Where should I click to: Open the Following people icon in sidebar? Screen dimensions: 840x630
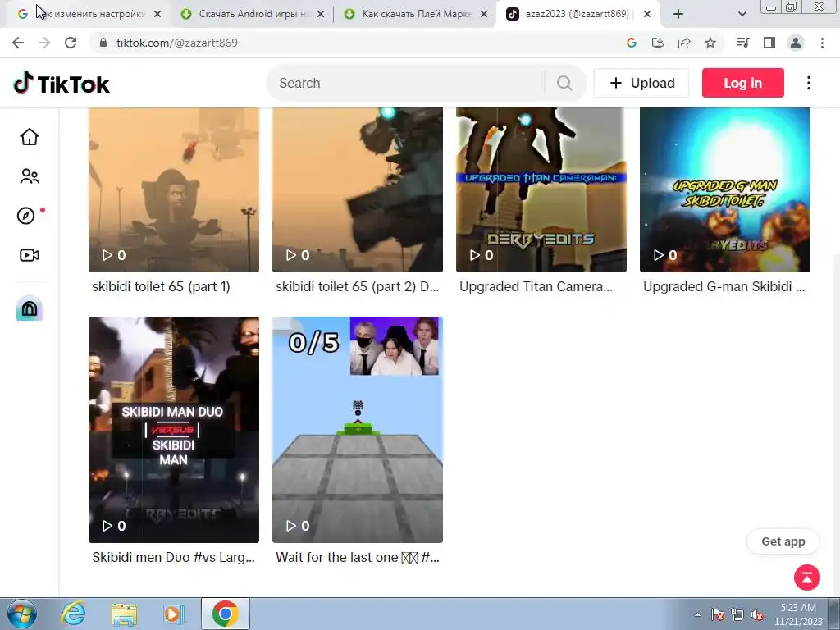30,176
